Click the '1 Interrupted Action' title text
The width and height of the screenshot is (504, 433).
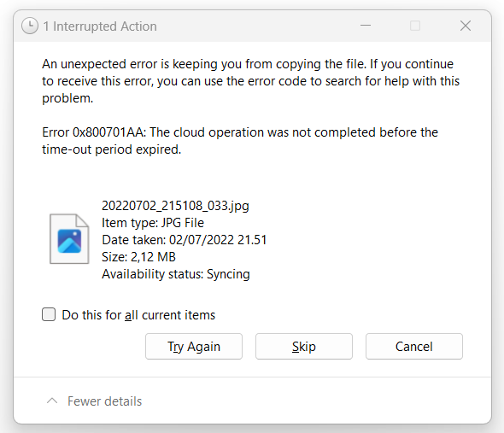[x=100, y=26]
